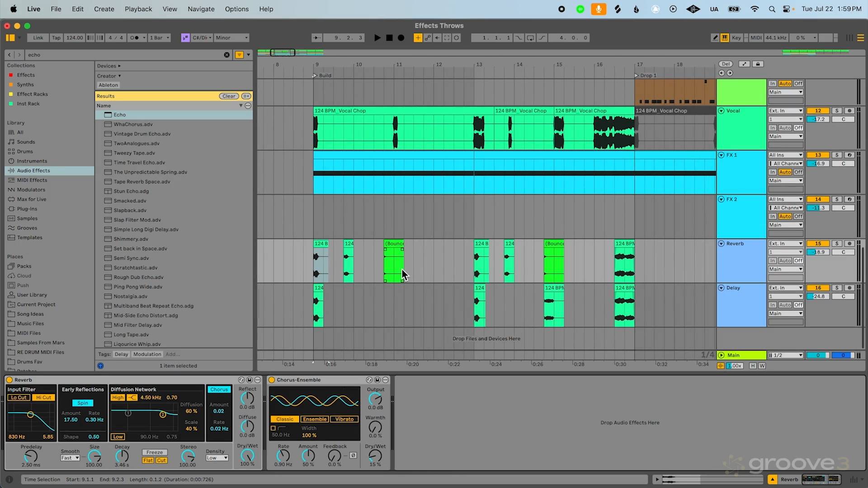
Task: Adjust the reverb Decay knob
Action: point(122,455)
